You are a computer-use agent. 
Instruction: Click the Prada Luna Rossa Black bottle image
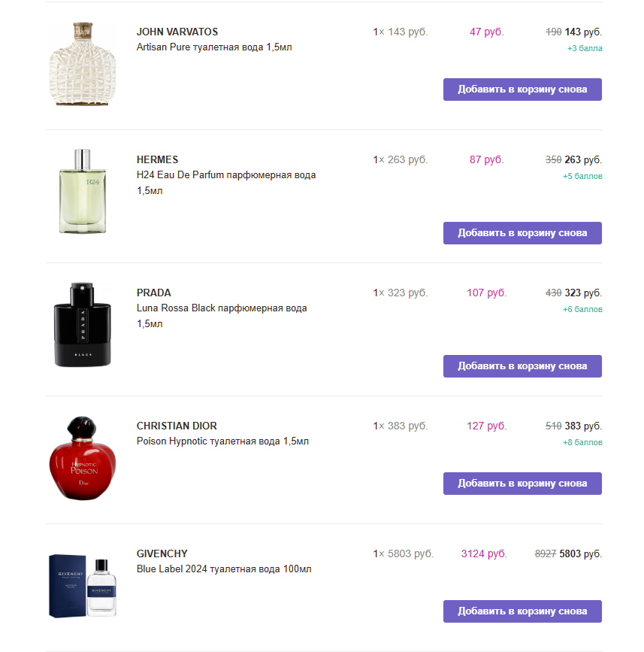click(83, 326)
